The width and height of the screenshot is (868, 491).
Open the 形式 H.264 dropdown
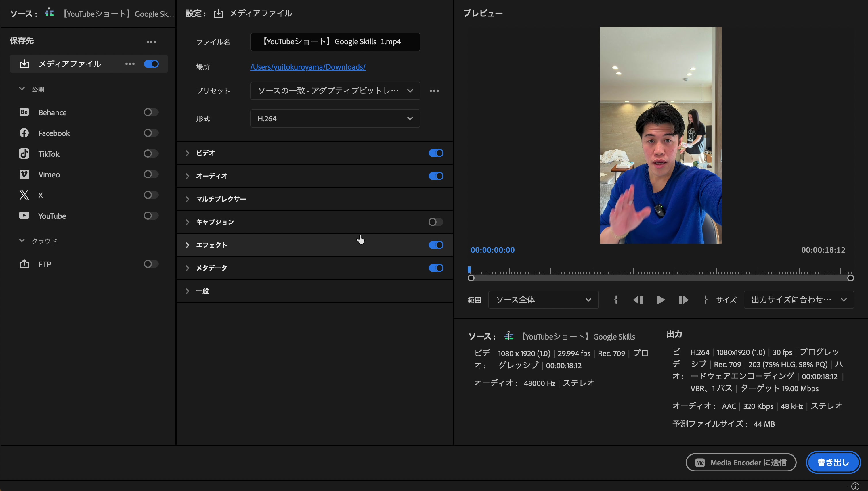[335, 118]
